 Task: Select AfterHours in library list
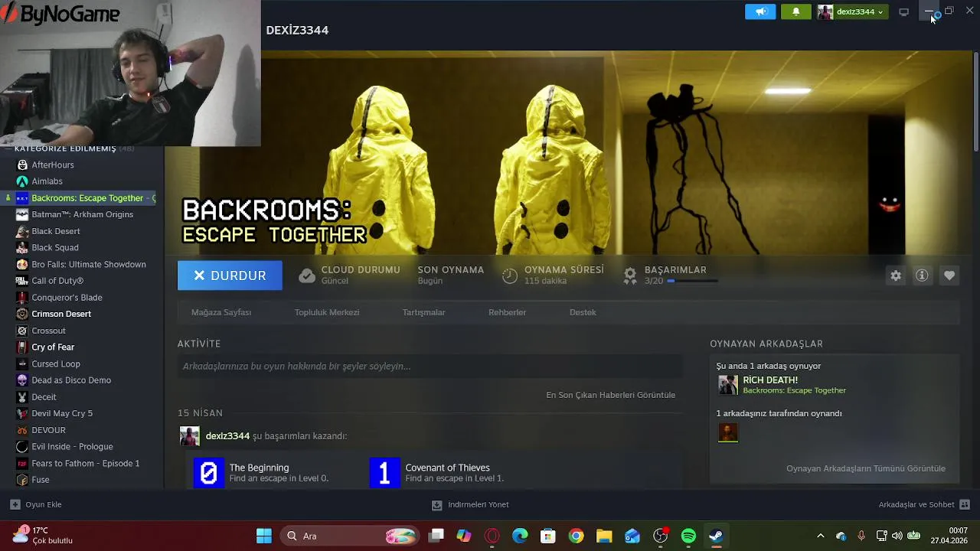click(x=53, y=165)
